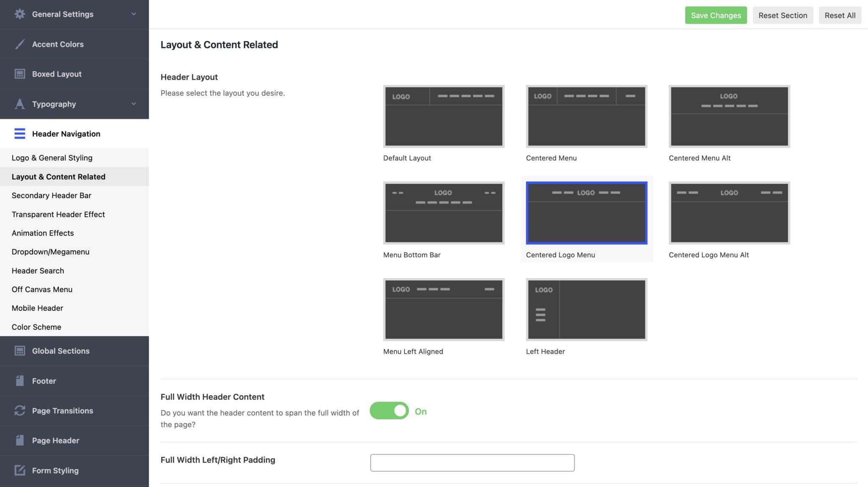Go to Transparent Header Effect
This screenshot has width=868, height=487.
coord(74,214)
